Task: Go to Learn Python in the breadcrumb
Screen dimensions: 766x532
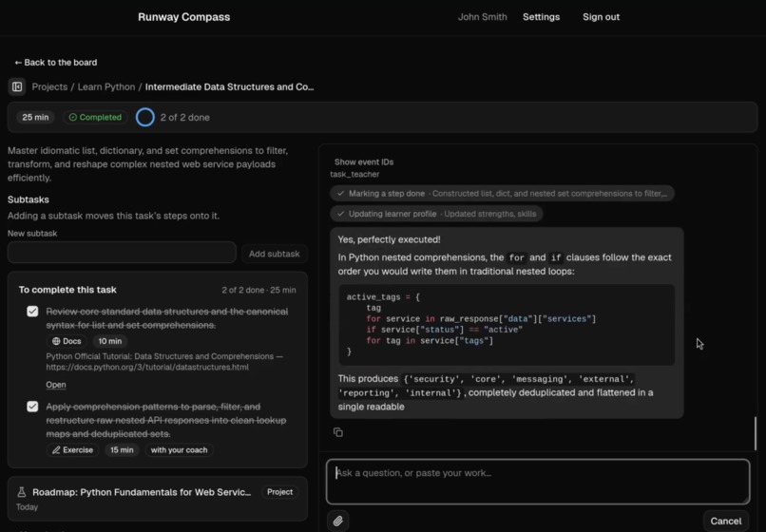Action: point(106,87)
